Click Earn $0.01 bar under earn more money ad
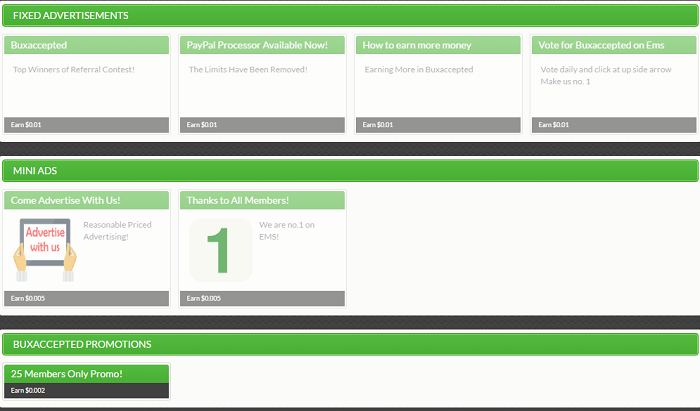The height and width of the screenshot is (411, 700). coord(438,125)
